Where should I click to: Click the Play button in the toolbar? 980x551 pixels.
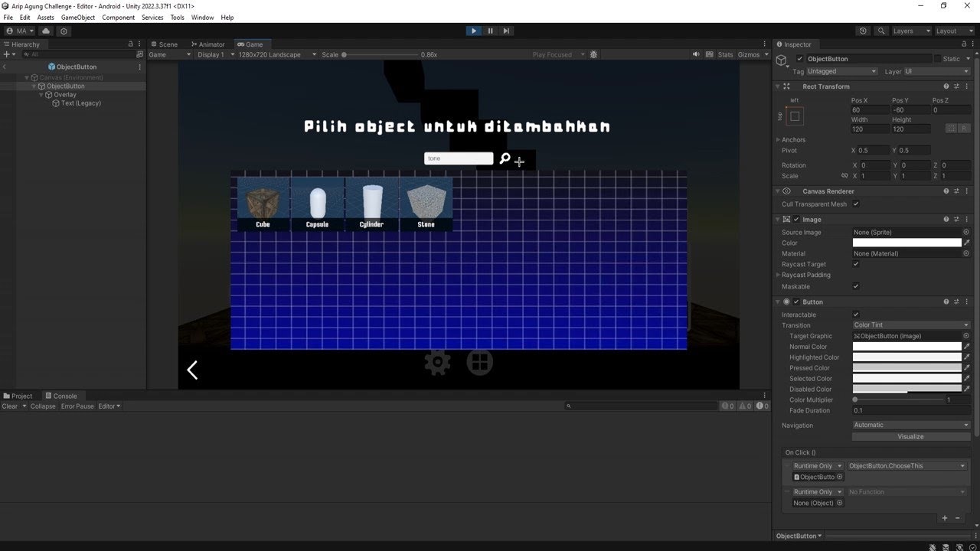pyautogui.click(x=474, y=31)
